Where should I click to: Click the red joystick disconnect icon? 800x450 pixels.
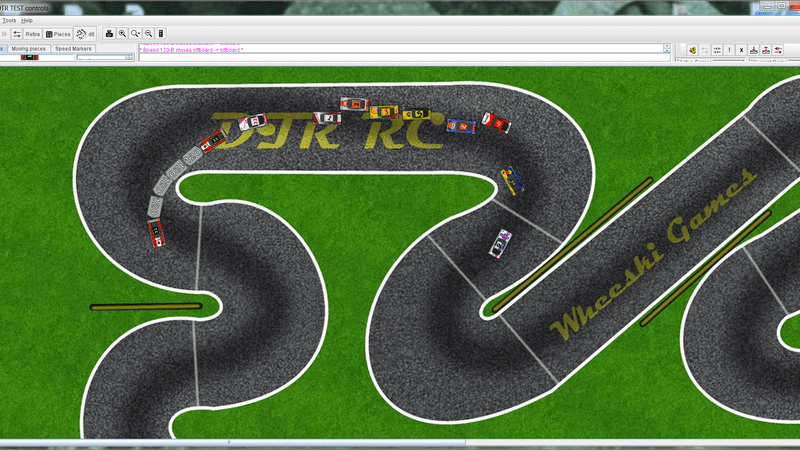point(766,49)
